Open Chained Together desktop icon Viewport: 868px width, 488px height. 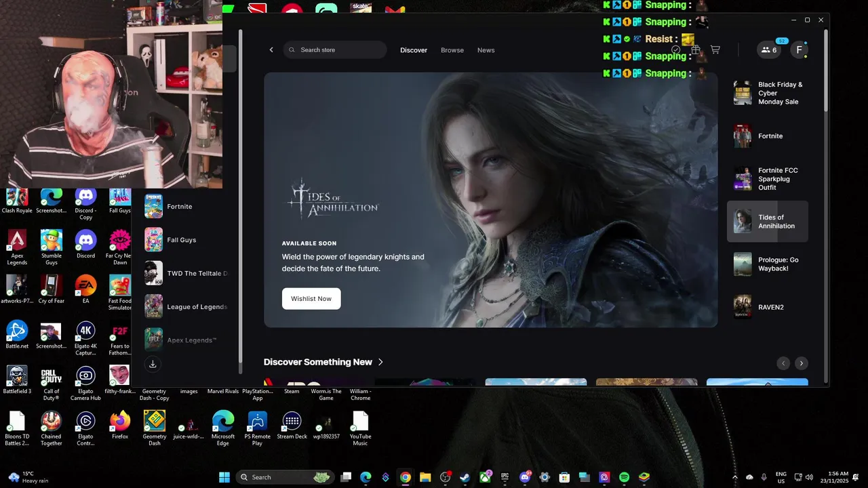pos(52,429)
